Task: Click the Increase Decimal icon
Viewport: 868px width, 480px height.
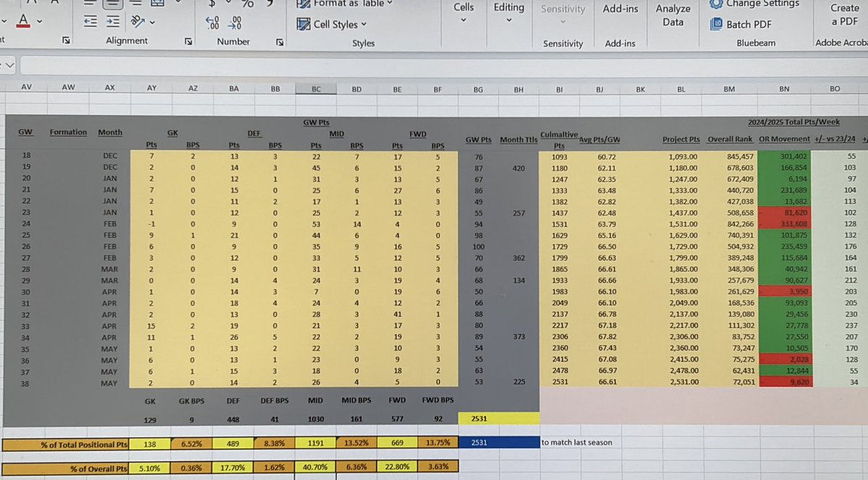Action: [x=211, y=22]
